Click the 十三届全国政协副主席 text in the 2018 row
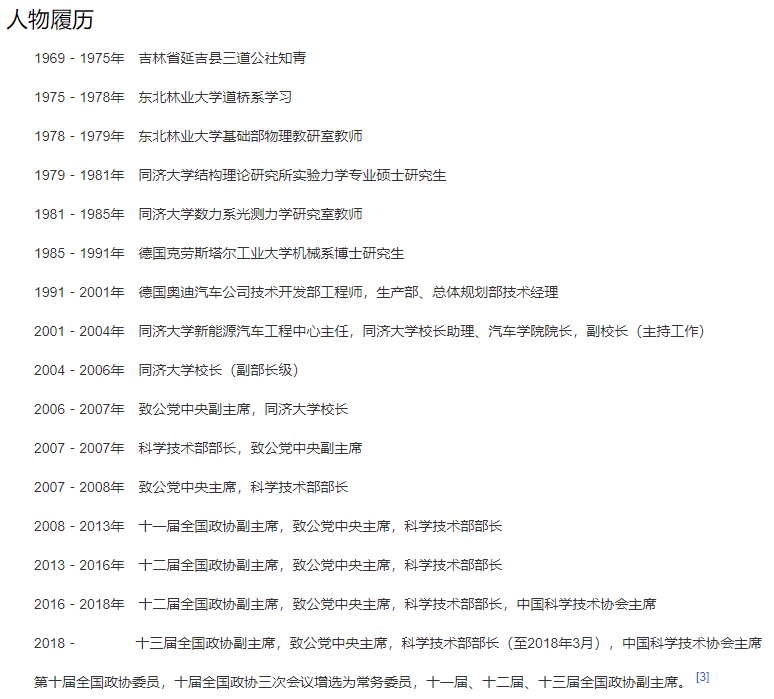 tap(205, 643)
